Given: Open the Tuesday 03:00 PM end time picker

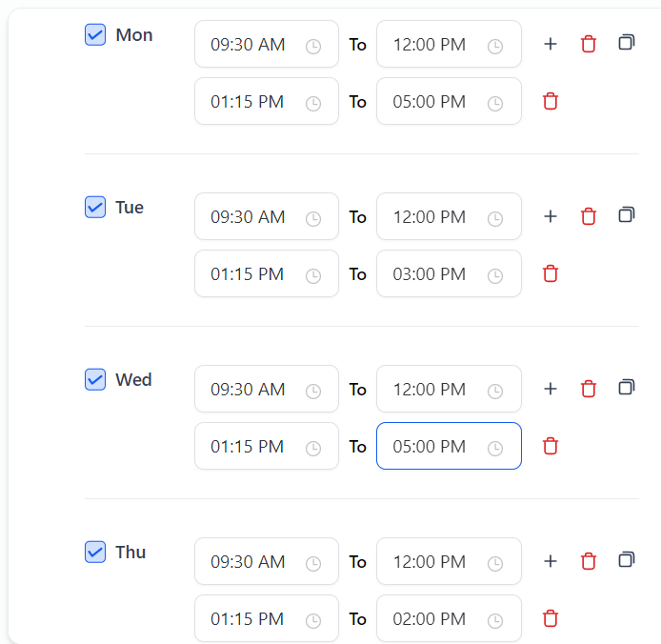Looking at the screenshot, I should (x=495, y=275).
